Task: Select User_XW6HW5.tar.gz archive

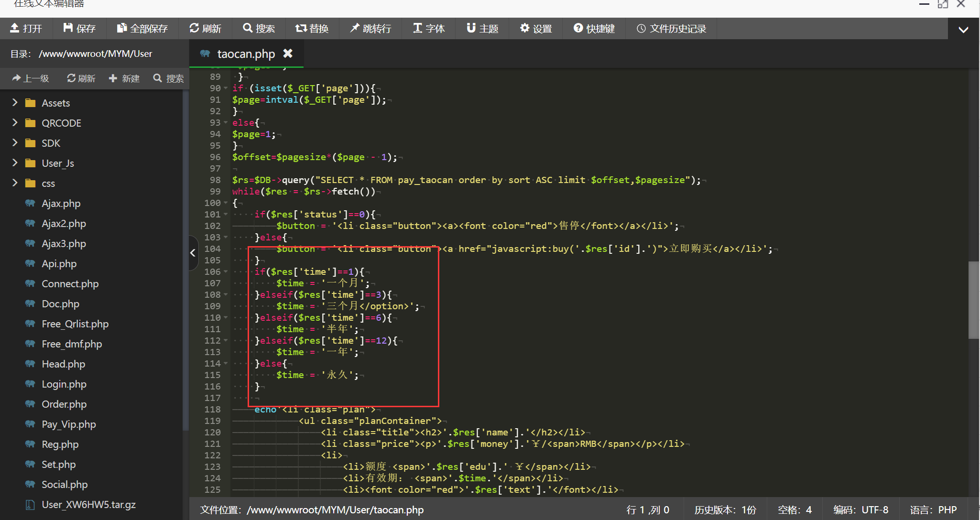Action: pos(88,504)
